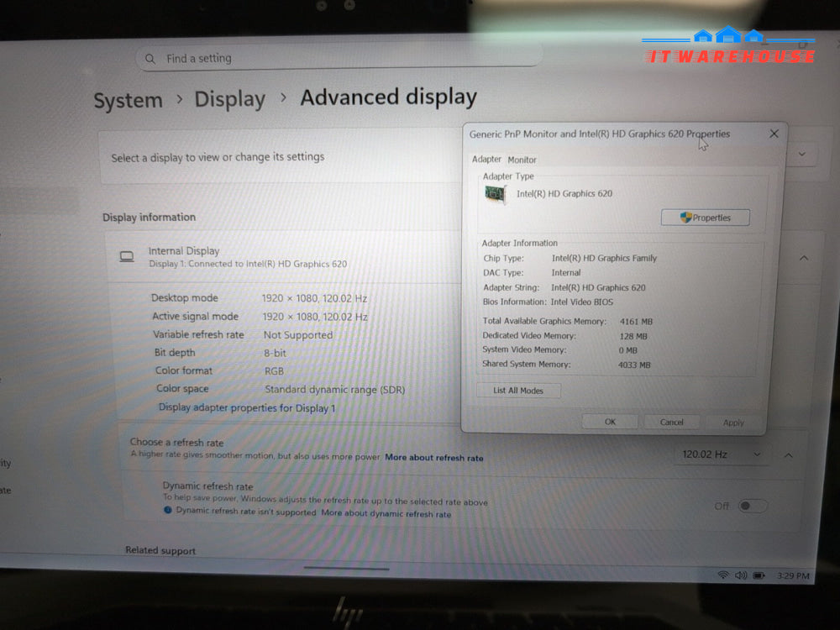Viewport: 840px width, 630px height.
Task: Switch to the Adapter tab
Action: point(486,159)
